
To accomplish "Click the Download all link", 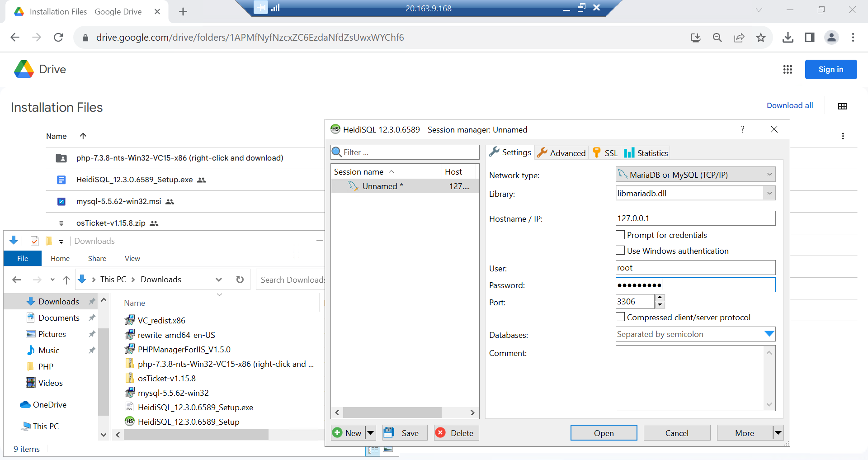I will point(789,105).
